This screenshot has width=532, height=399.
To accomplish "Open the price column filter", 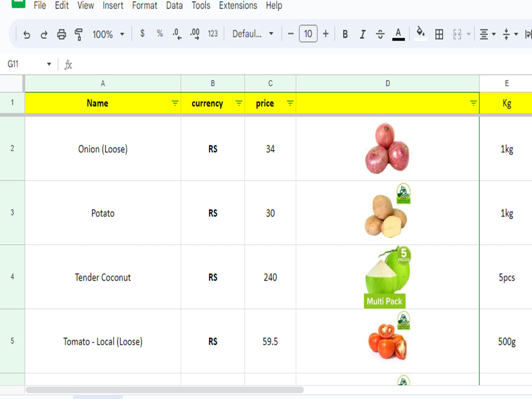I will pyautogui.click(x=290, y=103).
